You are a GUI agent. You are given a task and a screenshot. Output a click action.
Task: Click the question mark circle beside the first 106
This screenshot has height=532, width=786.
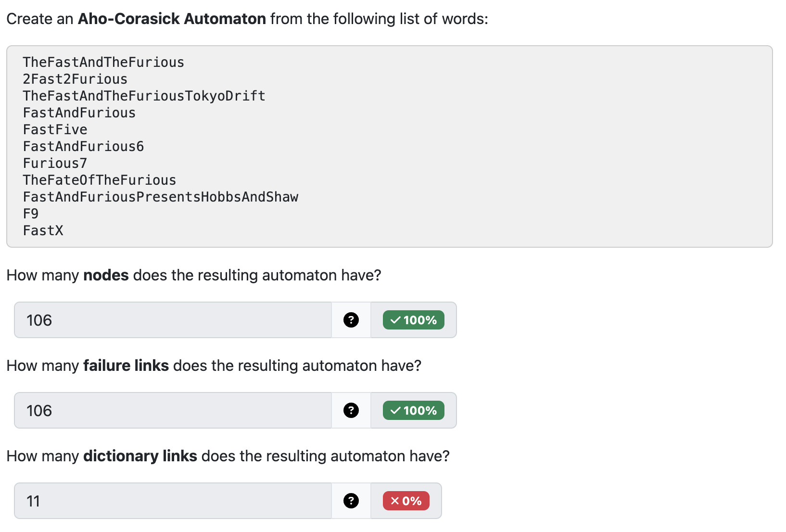click(x=351, y=320)
